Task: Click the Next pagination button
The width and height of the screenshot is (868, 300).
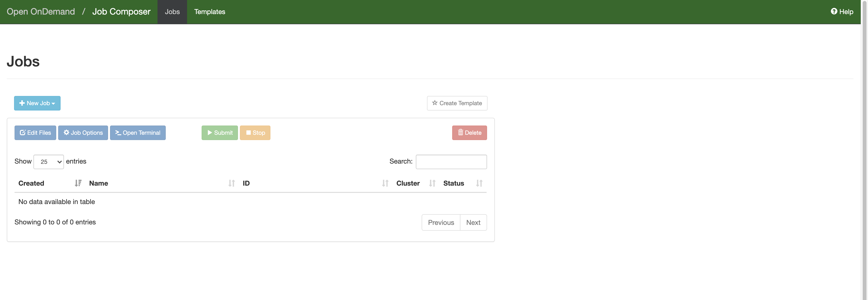Action: click(x=473, y=222)
